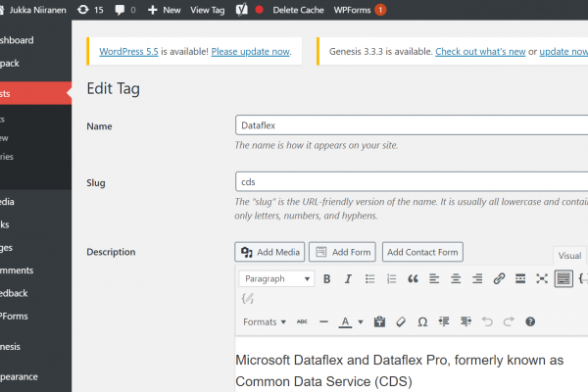The height and width of the screenshot is (392, 588).
Task: Open Jukka Niiranen site menu
Action: click(x=33, y=10)
